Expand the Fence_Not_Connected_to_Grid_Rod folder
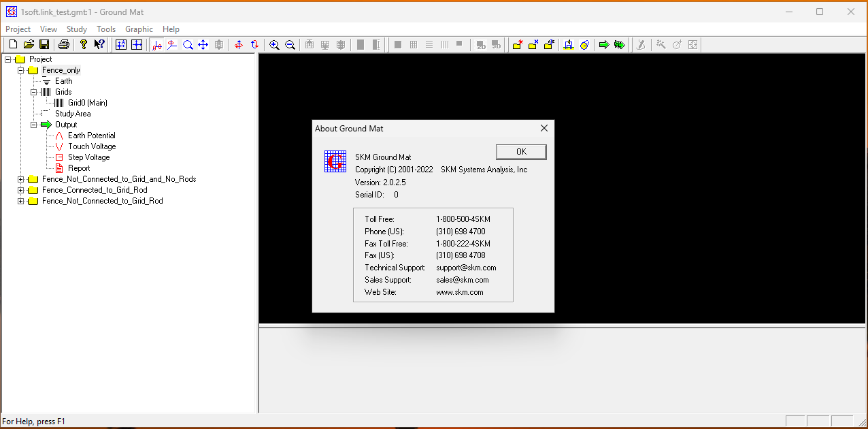 tap(20, 201)
